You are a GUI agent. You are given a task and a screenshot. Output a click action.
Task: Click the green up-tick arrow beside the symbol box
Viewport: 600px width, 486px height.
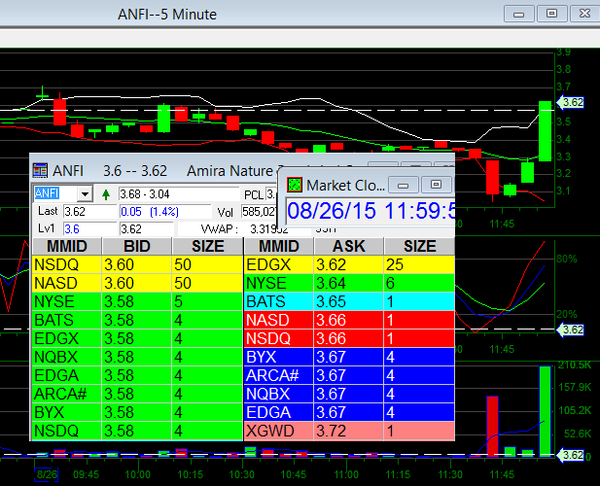105,193
